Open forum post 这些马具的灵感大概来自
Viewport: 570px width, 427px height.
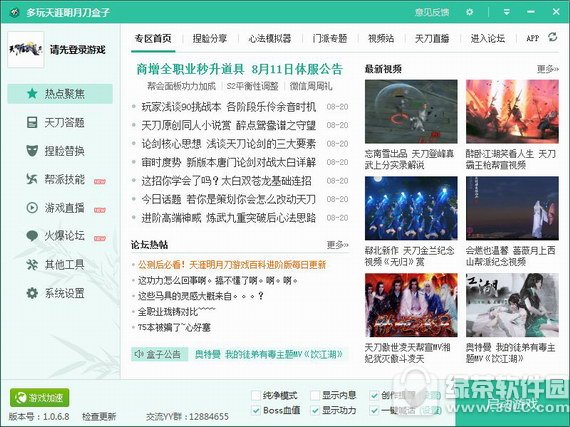click(201, 296)
